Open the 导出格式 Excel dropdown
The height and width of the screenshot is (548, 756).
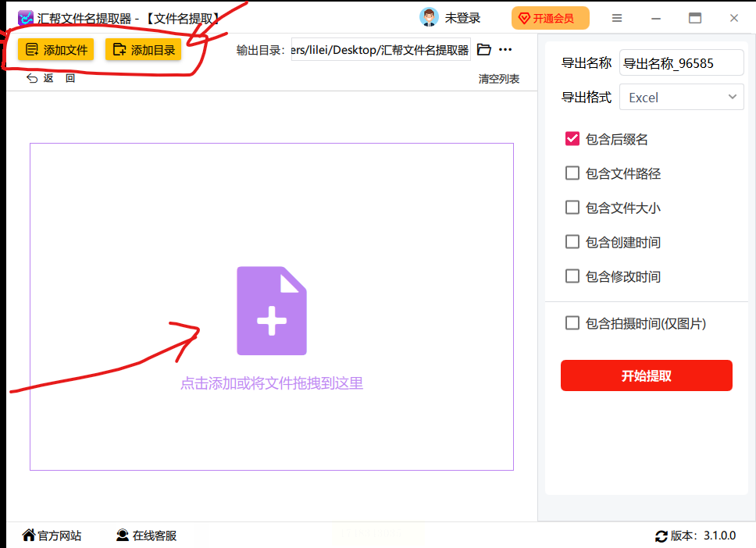click(x=681, y=98)
